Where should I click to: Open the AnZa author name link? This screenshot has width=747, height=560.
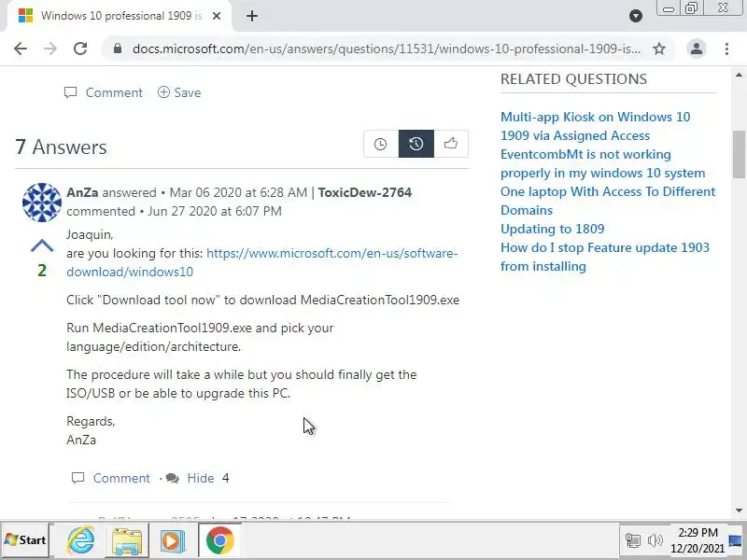click(x=82, y=192)
